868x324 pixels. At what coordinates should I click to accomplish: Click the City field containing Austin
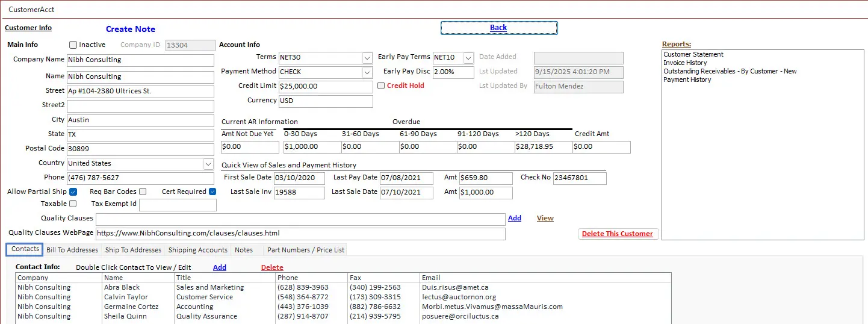[140, 120]
